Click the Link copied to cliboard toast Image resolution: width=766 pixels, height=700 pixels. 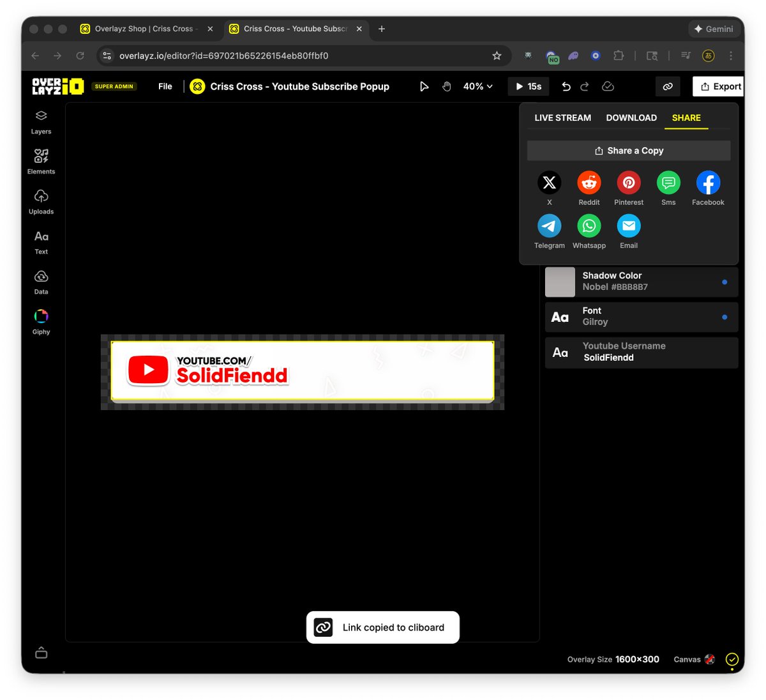[x=383, y=627]
